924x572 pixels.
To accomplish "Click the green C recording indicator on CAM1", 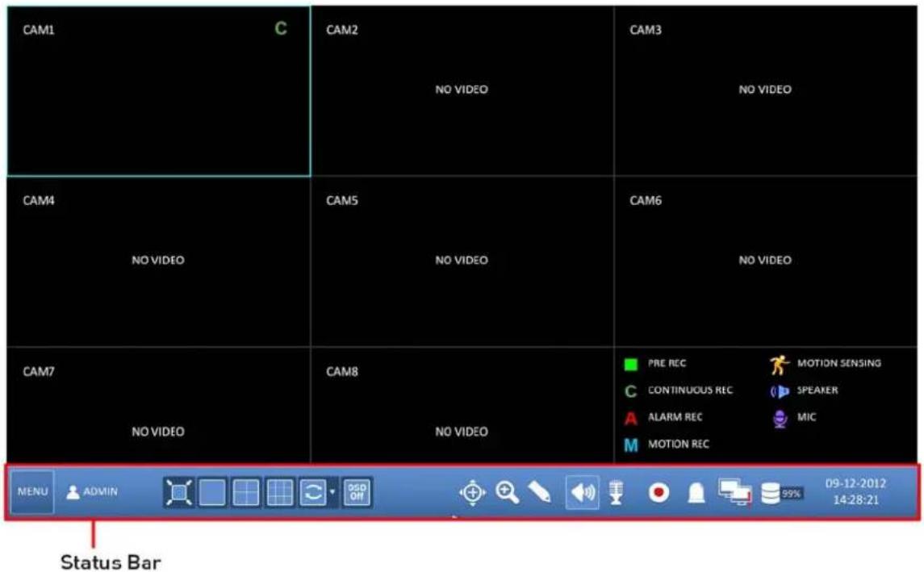I will pos(281,28).
